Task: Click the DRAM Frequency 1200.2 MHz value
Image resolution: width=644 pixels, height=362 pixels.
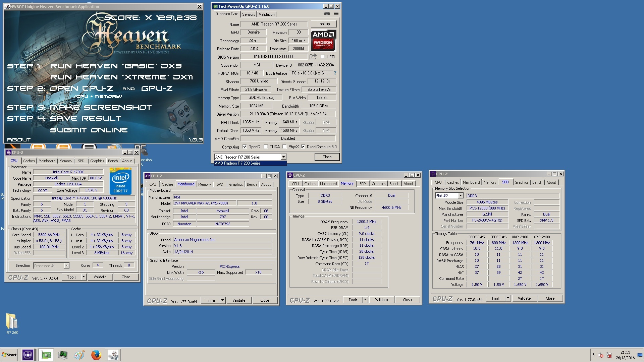Action: point(367,222)
